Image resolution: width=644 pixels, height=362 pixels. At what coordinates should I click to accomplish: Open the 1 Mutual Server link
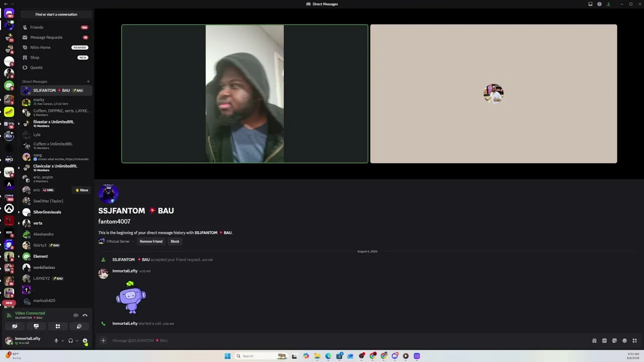[x=114, y=241]
